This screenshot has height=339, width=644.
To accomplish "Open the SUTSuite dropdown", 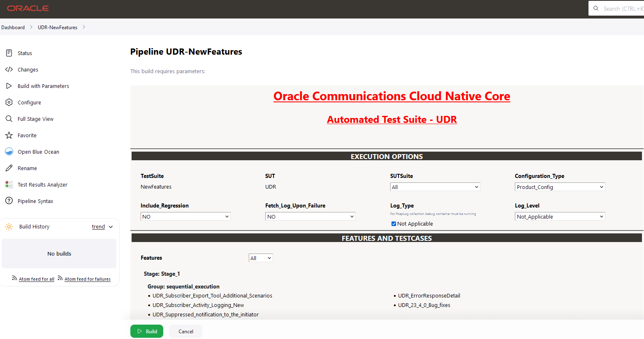I will pyautogui.click(x=435, y=187).
